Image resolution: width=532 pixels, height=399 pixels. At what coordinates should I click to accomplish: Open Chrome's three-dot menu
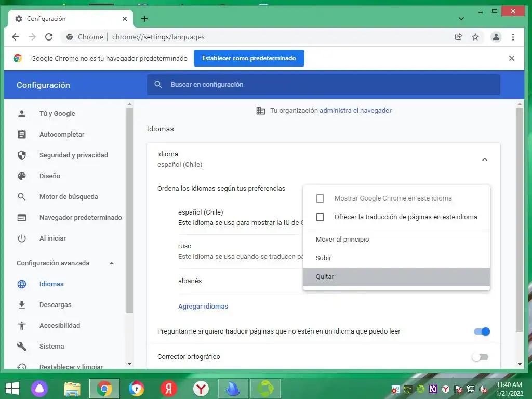point(513,37)
